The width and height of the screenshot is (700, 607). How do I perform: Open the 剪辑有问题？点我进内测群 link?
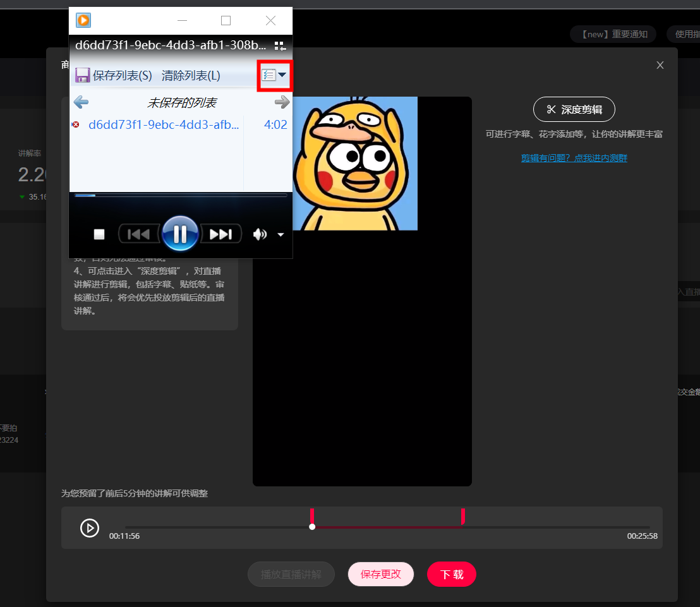point(574,158)
